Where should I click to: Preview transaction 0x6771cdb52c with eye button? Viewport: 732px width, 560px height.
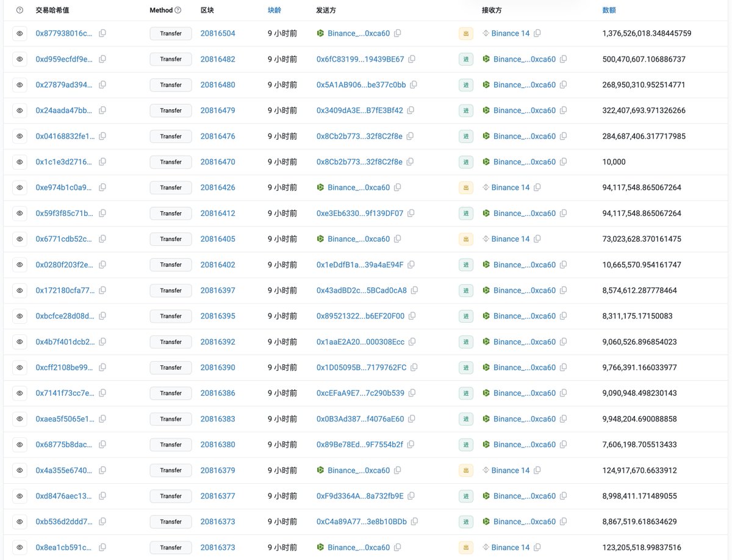tap(20, 239)
